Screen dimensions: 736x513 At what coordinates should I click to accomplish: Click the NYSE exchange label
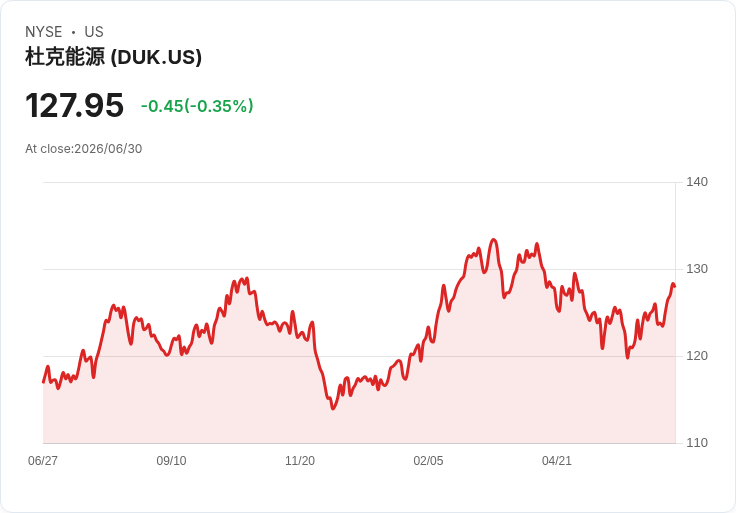[x=44, y=31]
